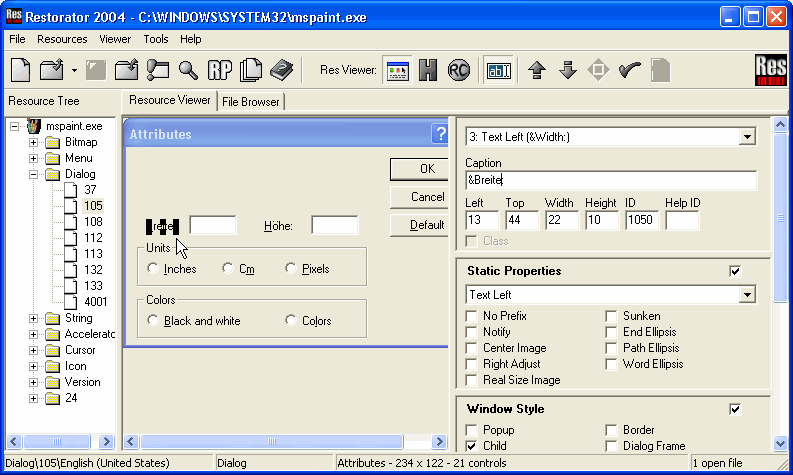Click the grayed document icon after checkmark
Viewport: 793px width, 475px height.
pos(660,70)
